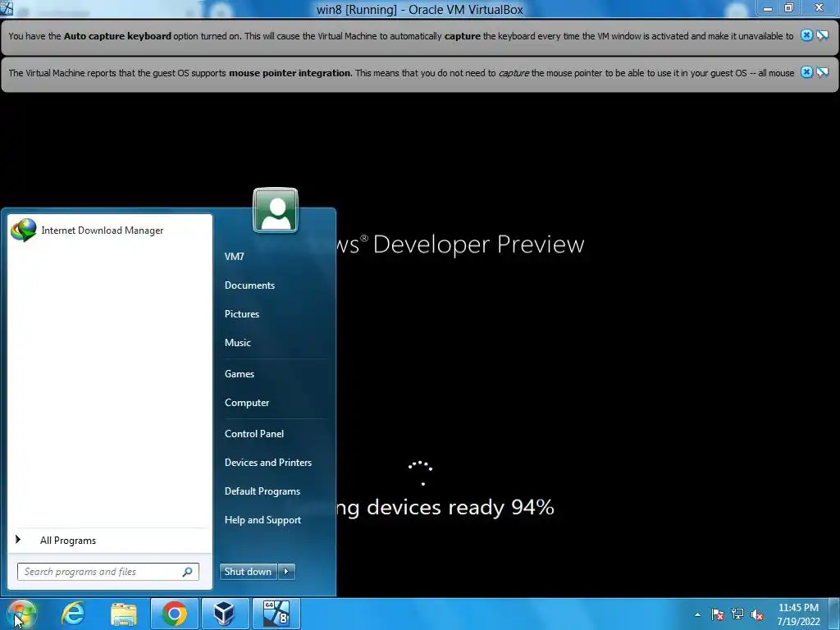Switch to the win8 VM taskbar button
The image size is (840, 630).
pyautogui.click(x=276, y=614)
